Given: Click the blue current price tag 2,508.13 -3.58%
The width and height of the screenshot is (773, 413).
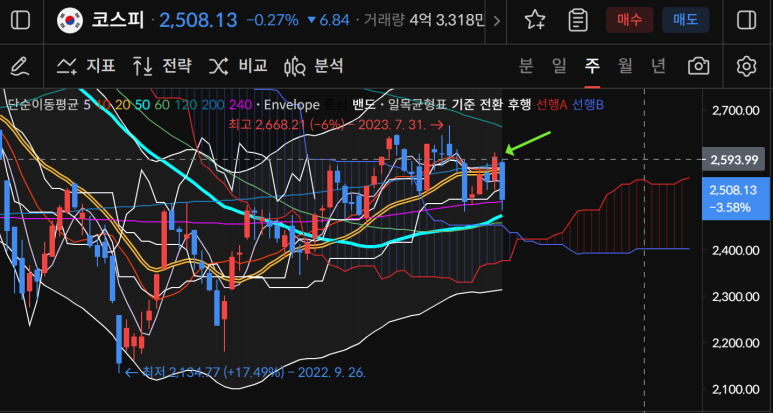Looking at the screenshot, I should tap(736, 199).
